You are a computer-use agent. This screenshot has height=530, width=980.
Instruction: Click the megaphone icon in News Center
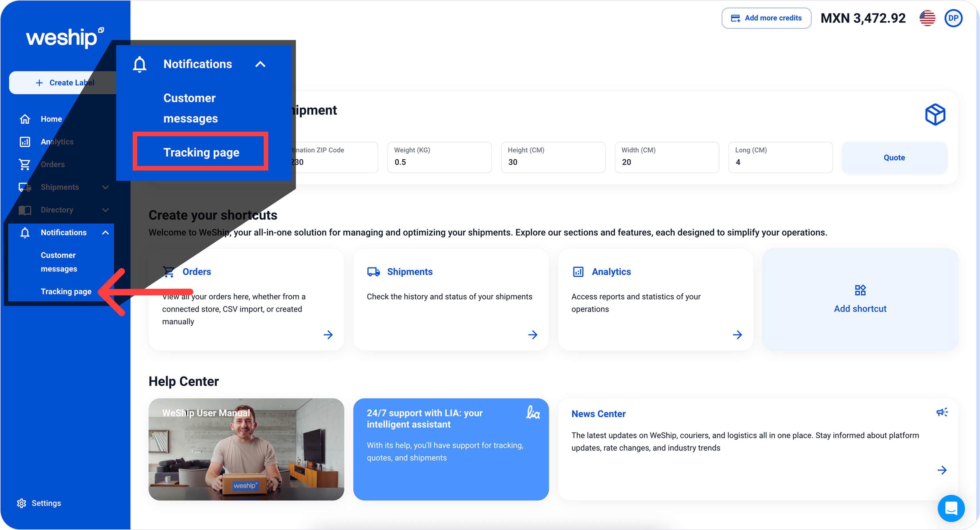click(942, 412)
